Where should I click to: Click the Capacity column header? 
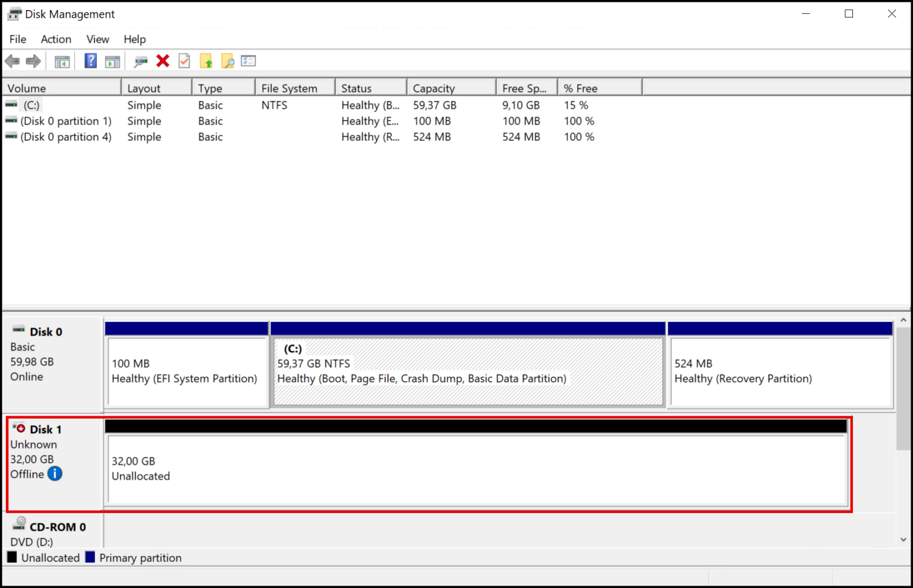click(x=451, y=87)
